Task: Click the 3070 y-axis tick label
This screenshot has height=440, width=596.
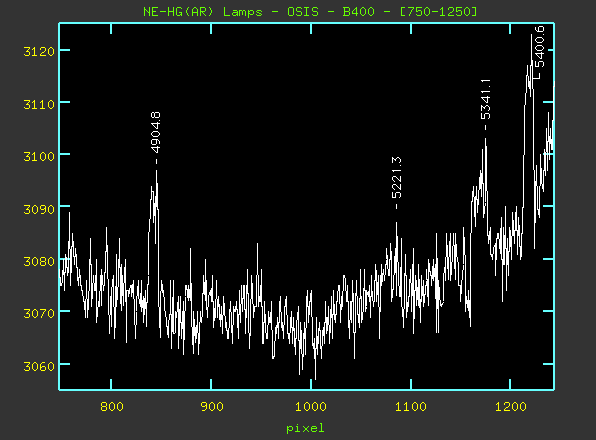Action: click(x=39, y=313)
